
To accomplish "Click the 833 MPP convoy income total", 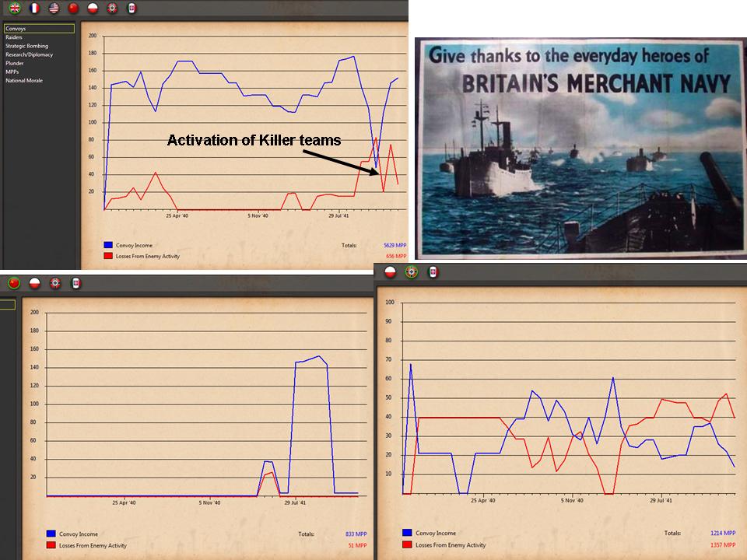I will click(x=356, y=534).
